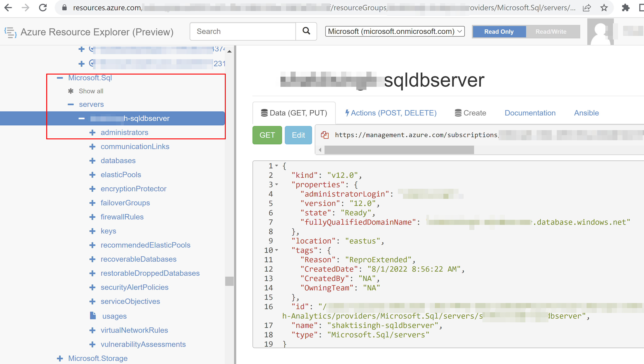644x364 pixels.
Task: Collapse JSON properties fold arrow on line 3
Action: (x=277, y=184)
